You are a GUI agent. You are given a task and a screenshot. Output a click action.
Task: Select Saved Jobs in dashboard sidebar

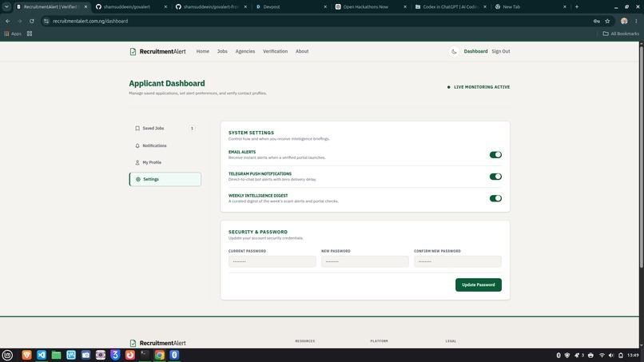(x=165, y=128)
